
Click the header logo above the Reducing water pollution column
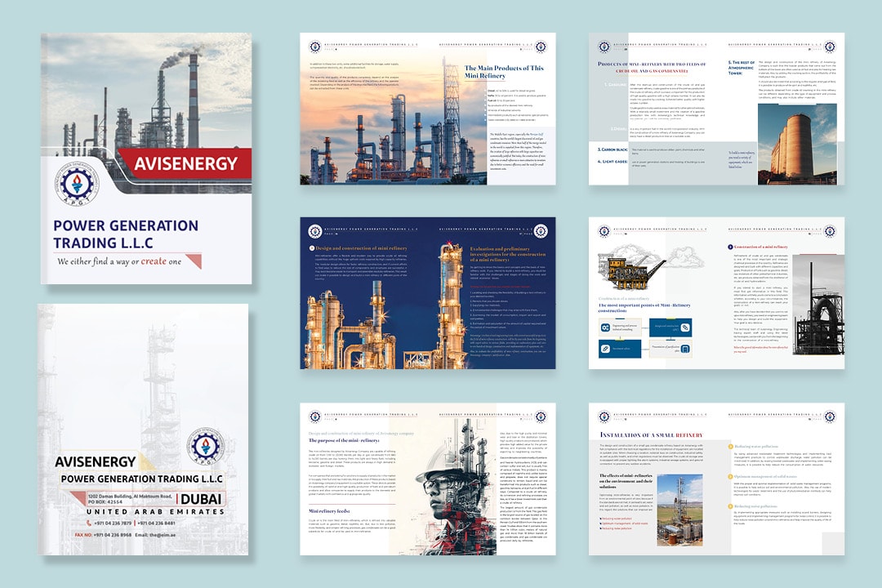[830, 416]
